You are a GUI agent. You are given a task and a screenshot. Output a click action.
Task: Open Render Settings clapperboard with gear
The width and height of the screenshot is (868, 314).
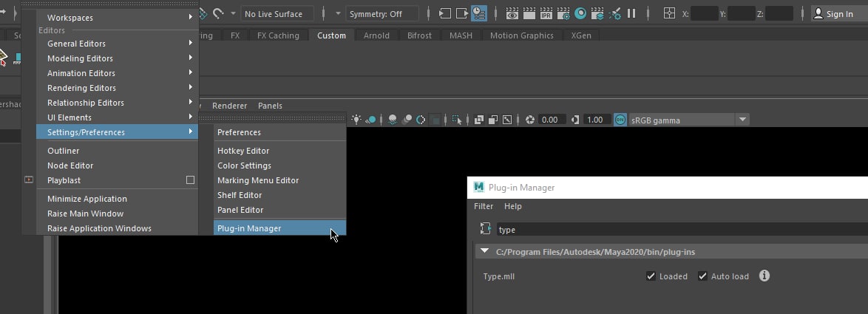click(x=563, y=13)
